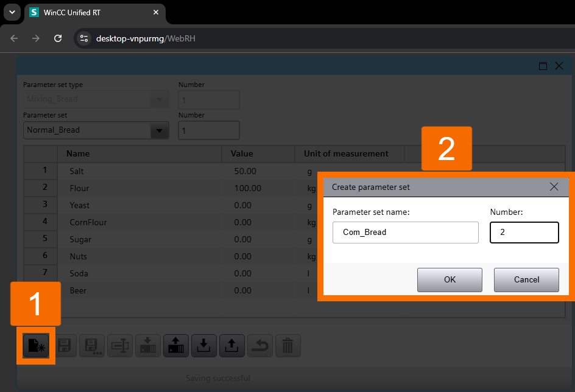Reload the browser page
The height and width of the screenshot is (392, 575).
tap(58, 38)
